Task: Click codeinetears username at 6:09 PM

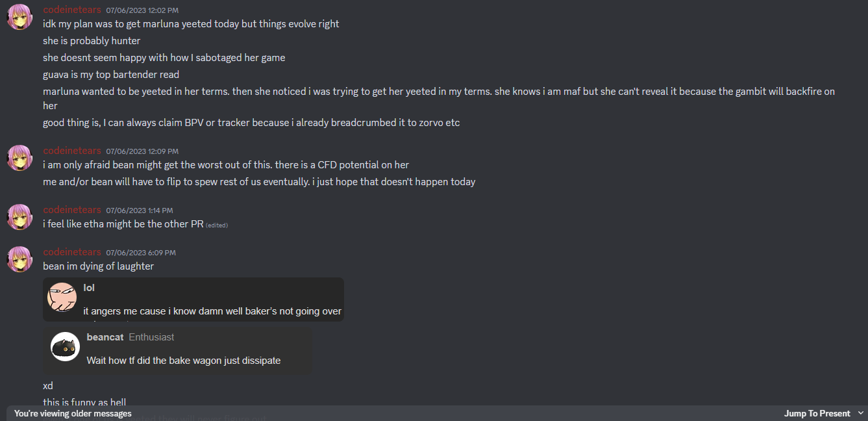Action: [x=72, y=251]
